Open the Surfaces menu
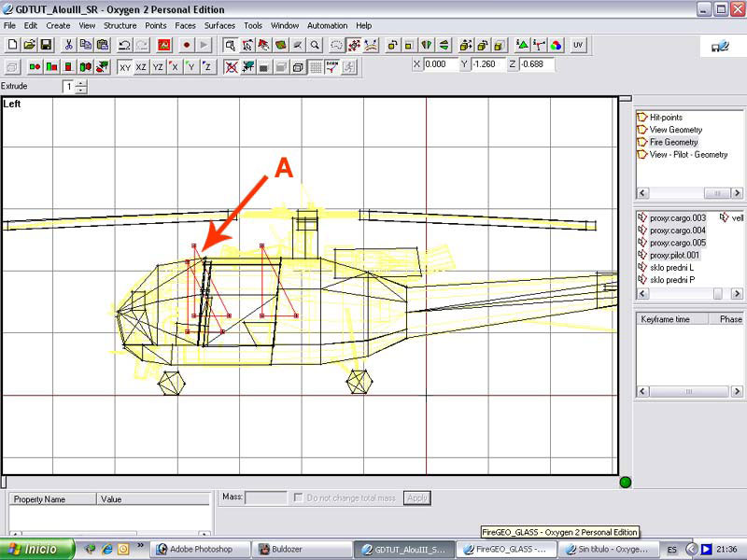This screenshot has width=747, height=560. pyautogui.click(x=219, y=25)
